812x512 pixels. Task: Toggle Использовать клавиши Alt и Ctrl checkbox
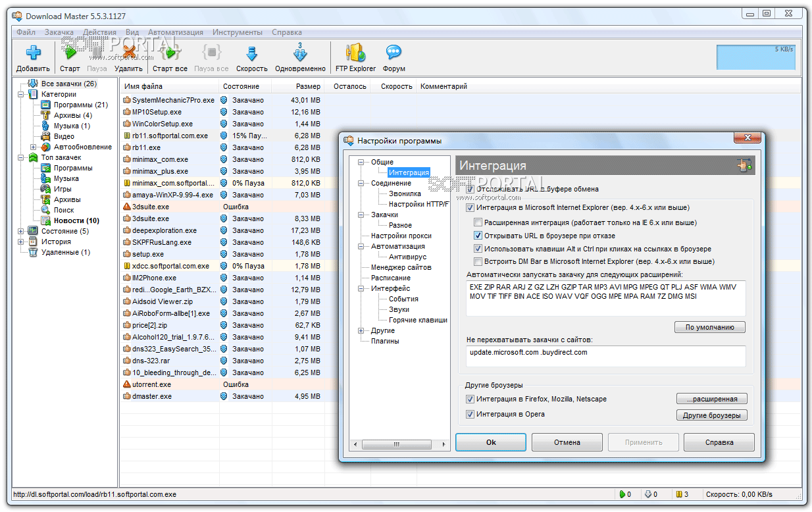[x=478, y=249]
